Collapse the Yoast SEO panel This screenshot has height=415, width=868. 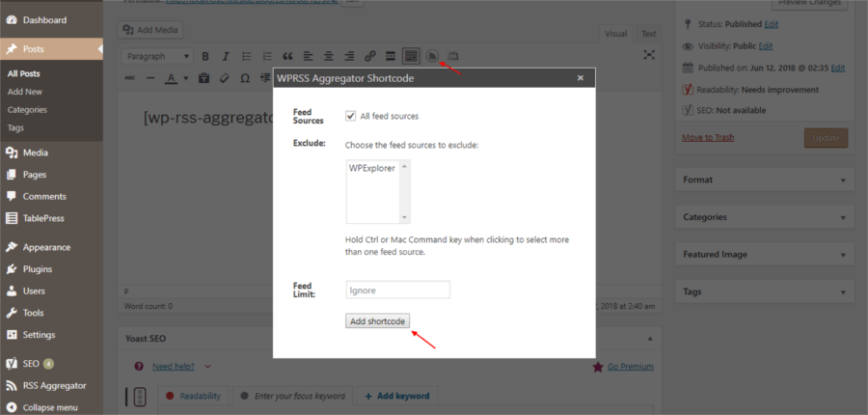[x=650, y=339]
